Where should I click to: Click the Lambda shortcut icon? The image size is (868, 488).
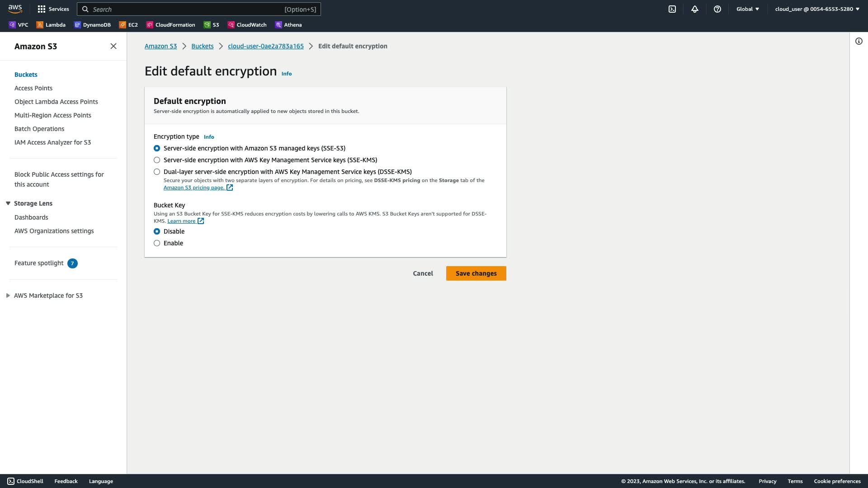coord(40,25)
